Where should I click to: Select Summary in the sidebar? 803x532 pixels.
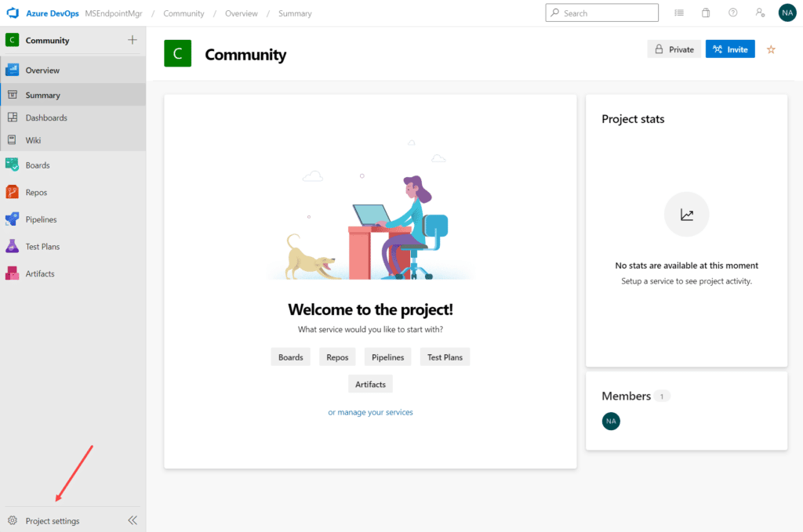click(x=73, y=95)
